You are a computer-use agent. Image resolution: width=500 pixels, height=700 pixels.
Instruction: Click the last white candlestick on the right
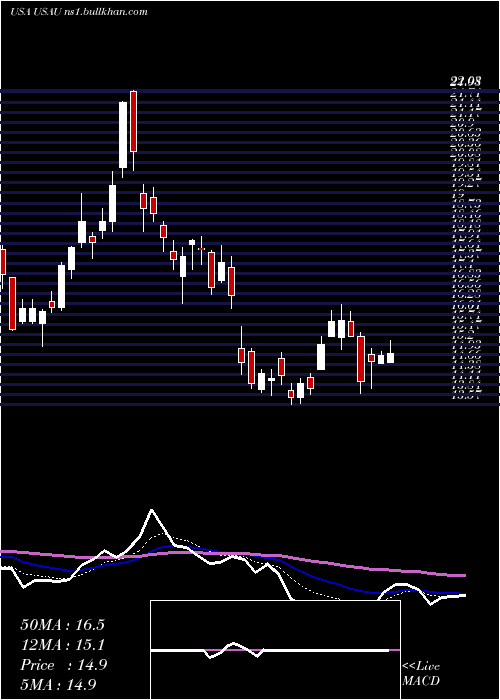coord(391,358)
